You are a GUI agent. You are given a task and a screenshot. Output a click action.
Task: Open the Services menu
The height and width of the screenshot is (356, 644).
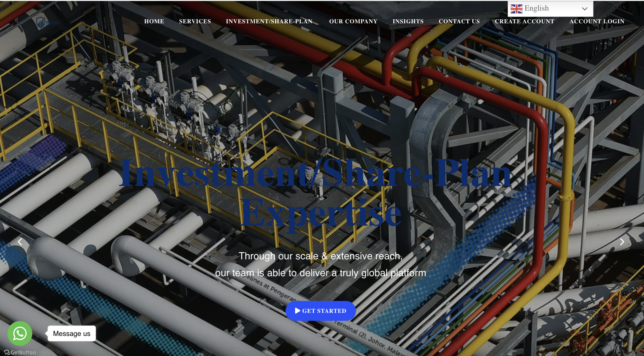tap(195, 21)
